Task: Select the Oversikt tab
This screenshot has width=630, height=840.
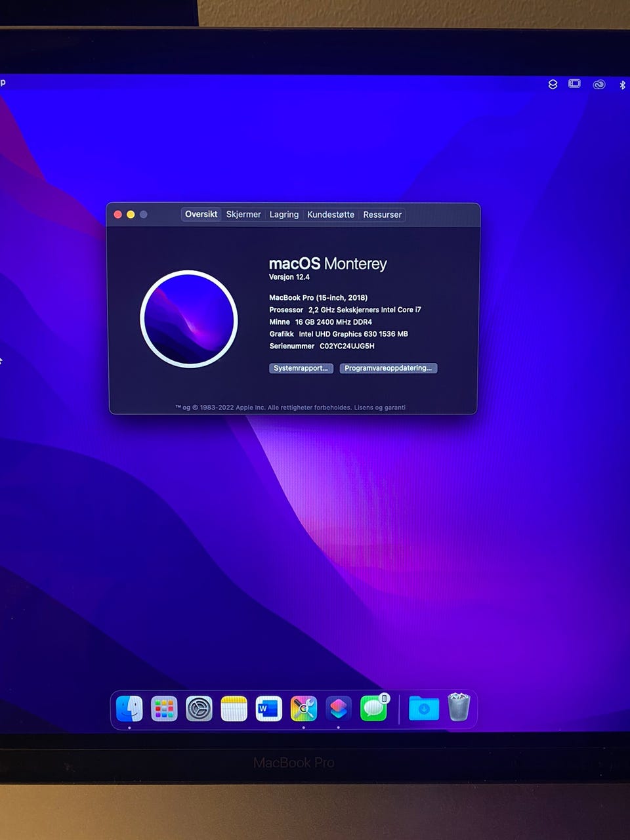Action: [201, 215]
